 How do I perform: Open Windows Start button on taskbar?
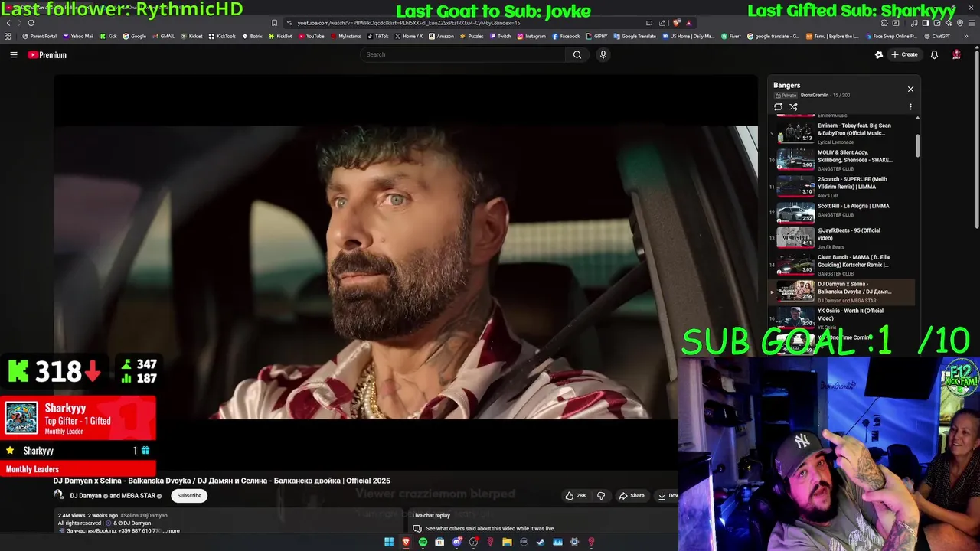coord(389,543)
